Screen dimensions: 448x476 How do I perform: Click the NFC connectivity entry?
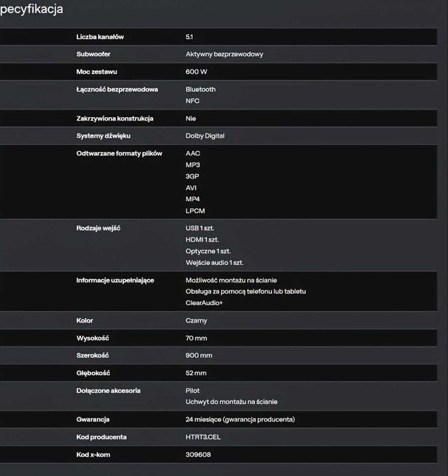pos(193,101)
